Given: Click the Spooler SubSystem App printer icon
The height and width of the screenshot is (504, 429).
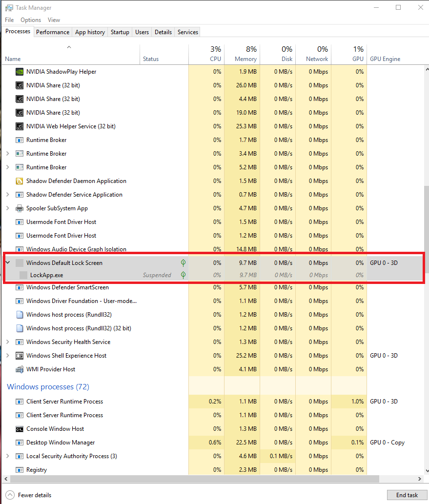Looking at the screenshot, I should click(20, 208).
